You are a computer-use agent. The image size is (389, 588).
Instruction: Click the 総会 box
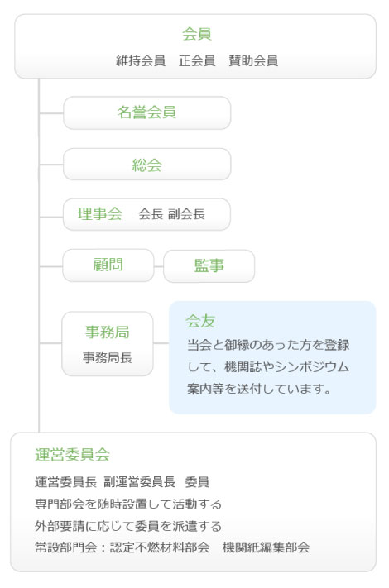click(x=146, y=165)
